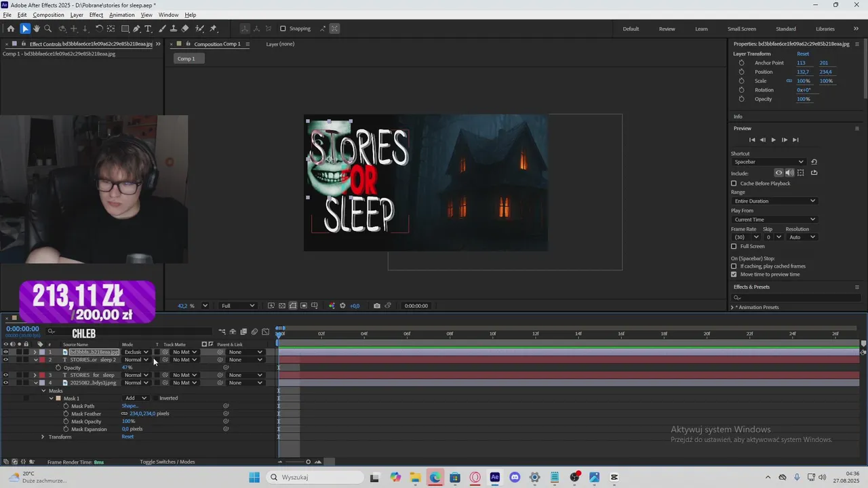This screenshot has height=488, width=868.
Task: Click layer 2 red label color swatch
Action: (42, 360)
